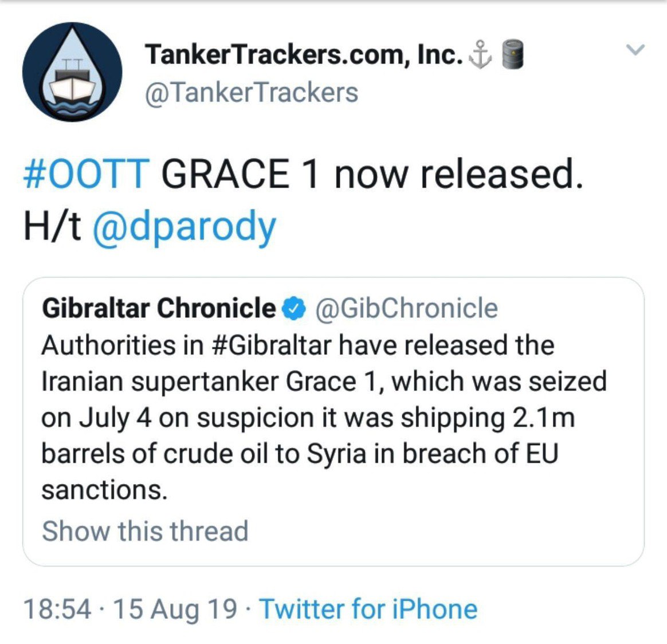Image resolution: width=667 pixels, height=644 pixels.
Task: Open the "Twitter for iPhone" source link
Action: [368, 608]
